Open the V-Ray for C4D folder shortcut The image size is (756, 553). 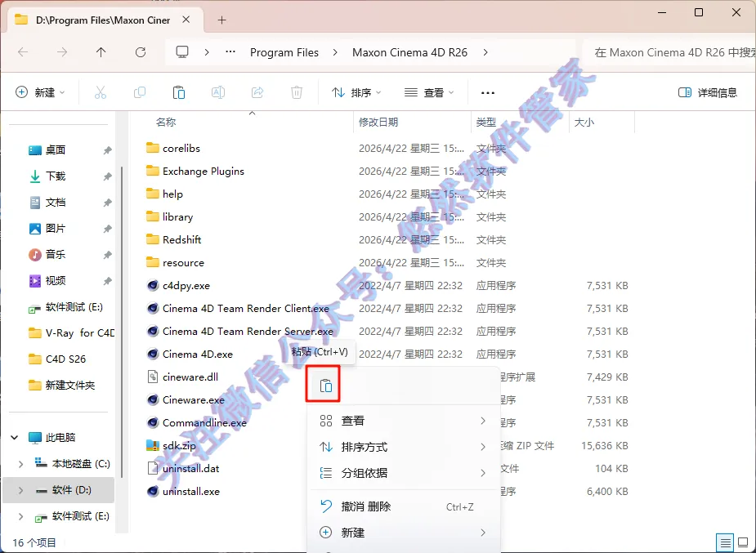click(71, 332)
